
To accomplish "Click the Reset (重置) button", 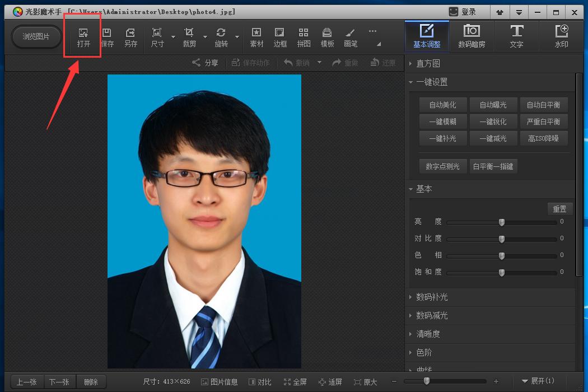I will coord(559,209).
